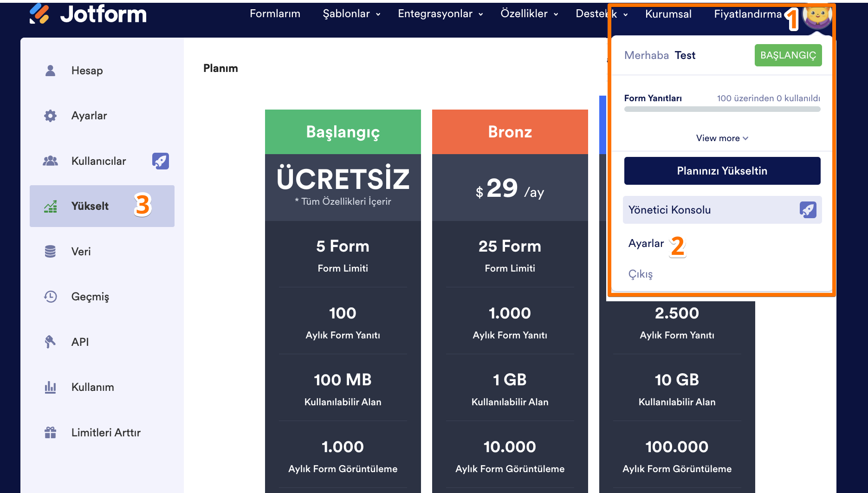Viewport: 868px width, 493px height.
Task: Click '2.500' monthly form responses value
Action: click(x=677, y=313)
